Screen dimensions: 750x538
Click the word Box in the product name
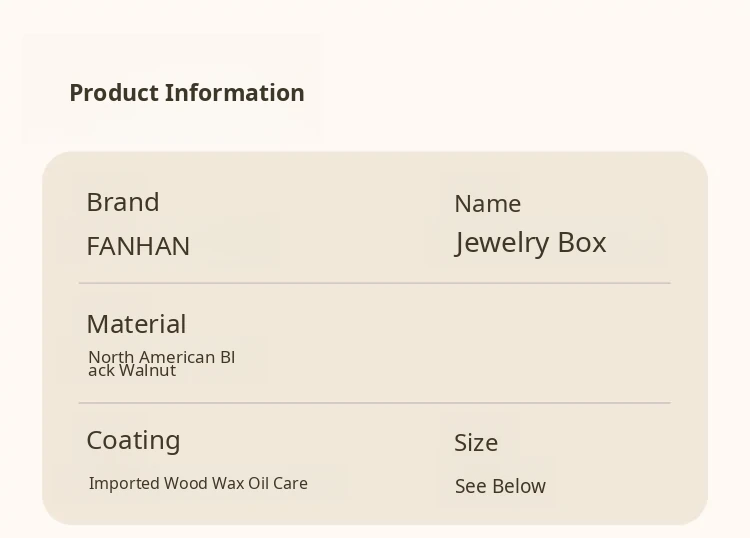[582, 243]
